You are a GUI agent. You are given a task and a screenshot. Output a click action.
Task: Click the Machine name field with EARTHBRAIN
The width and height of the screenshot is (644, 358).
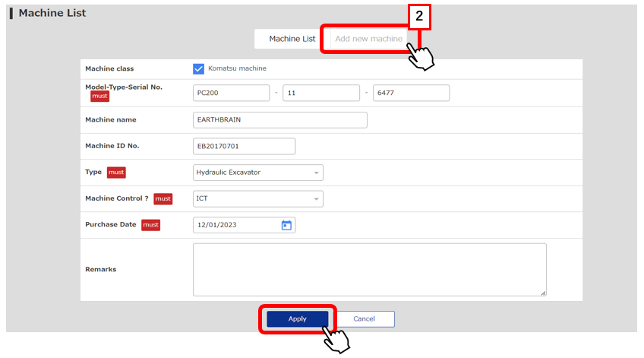[279, 120]
